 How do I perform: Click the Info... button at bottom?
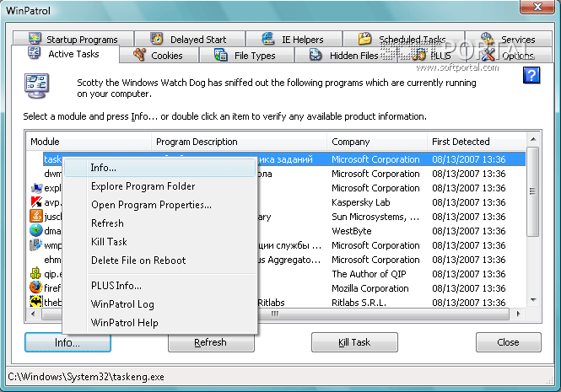[x=67, y=342]
